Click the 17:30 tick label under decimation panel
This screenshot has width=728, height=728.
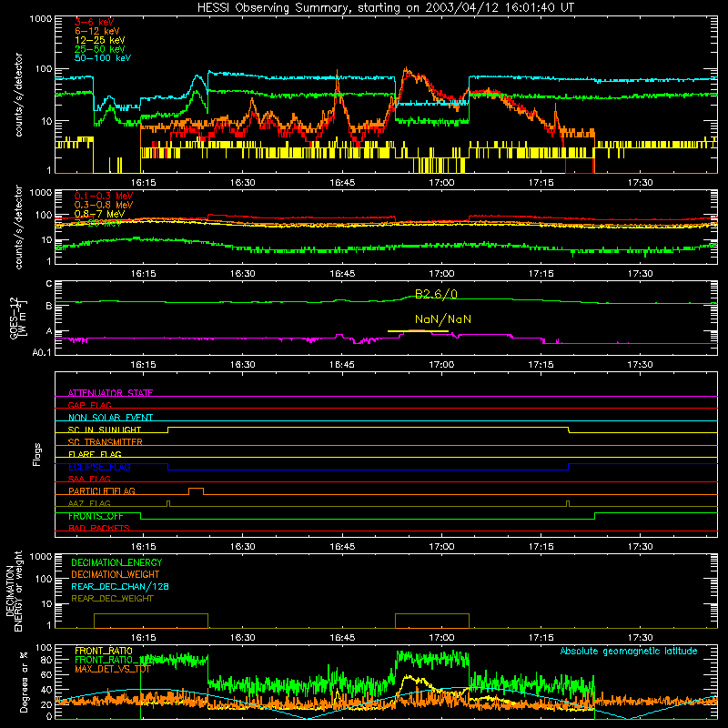(x=641, y=638)
